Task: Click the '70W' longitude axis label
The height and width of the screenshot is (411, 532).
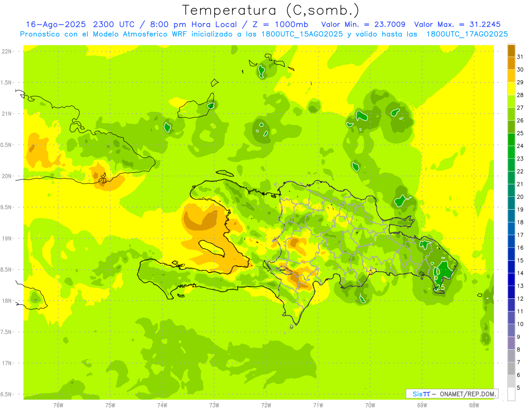Action: pos(370,405)
